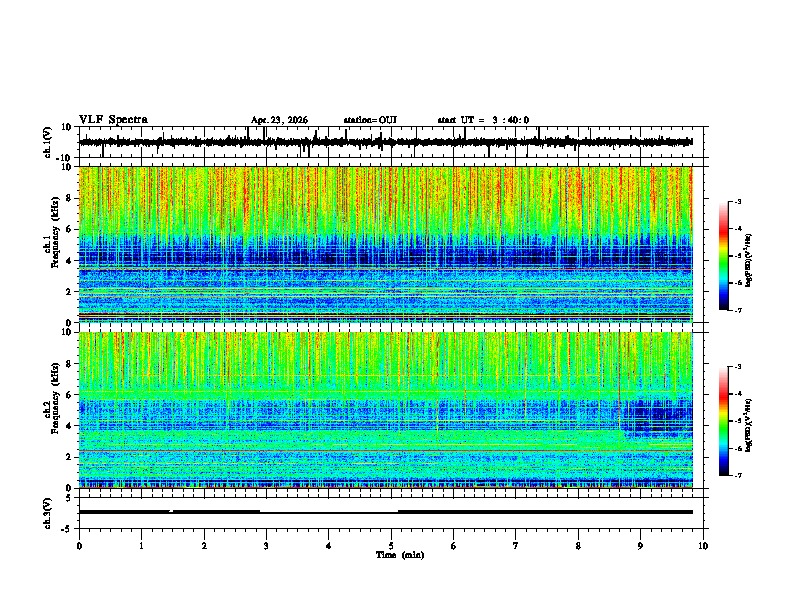Click the ch.1 log(PSD) colorbar label

coord(749,260)
